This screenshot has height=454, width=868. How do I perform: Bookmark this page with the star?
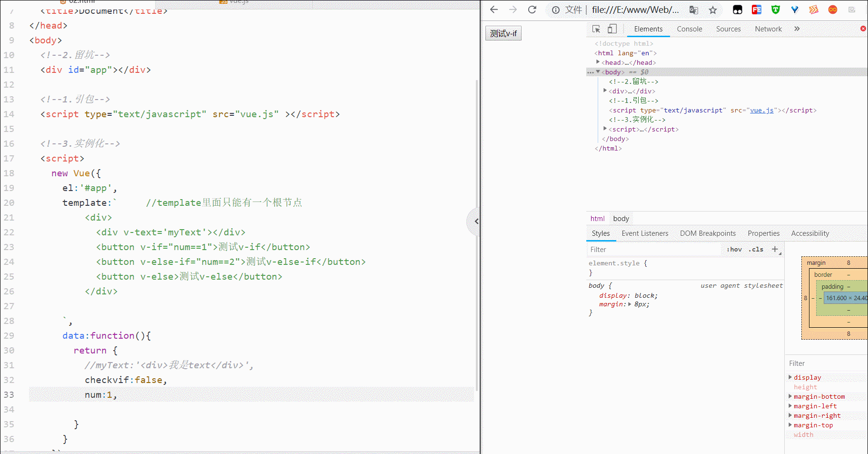(713, 10)
